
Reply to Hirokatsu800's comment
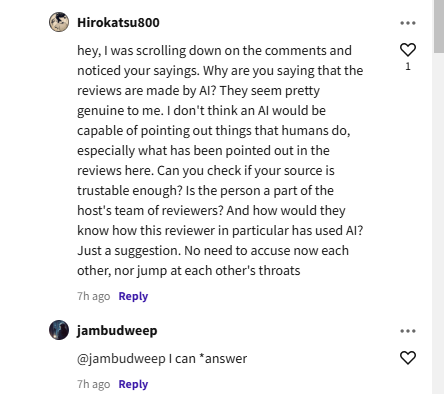(x=133, y=296)
